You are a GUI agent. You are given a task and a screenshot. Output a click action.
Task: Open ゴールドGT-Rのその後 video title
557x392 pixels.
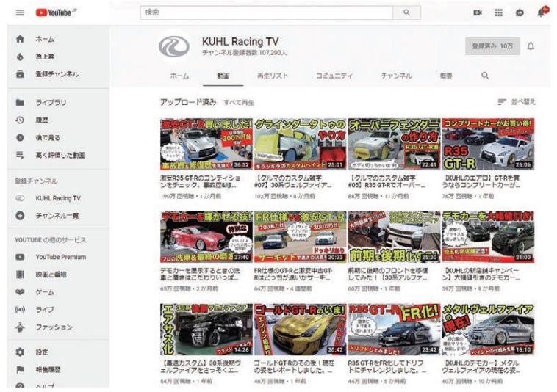(294, 367)
